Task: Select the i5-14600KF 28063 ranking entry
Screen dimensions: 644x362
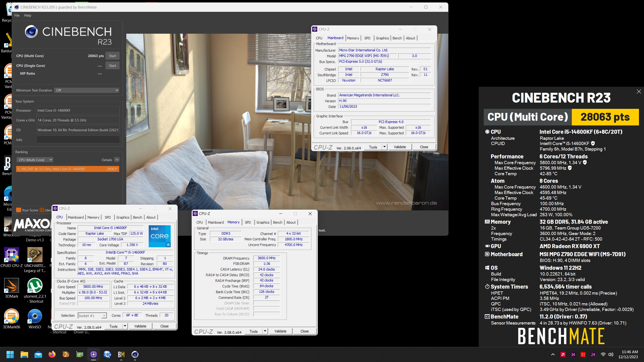Action: click(68, 169)
